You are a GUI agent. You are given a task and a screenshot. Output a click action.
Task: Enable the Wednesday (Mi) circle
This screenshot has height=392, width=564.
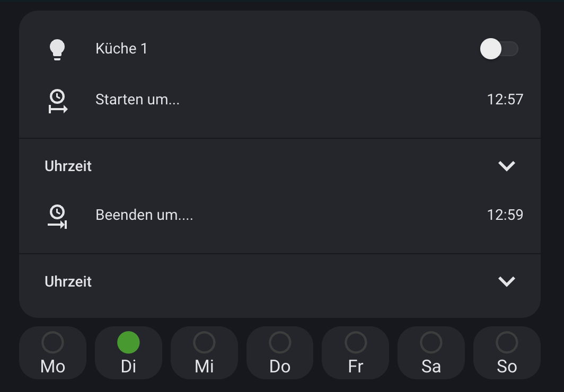tap(204, 343)
